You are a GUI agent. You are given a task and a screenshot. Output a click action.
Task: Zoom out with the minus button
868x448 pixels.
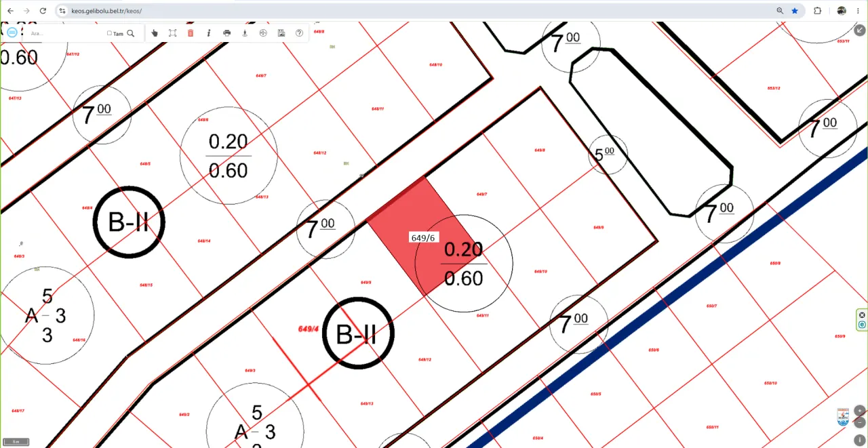(860, 422)
